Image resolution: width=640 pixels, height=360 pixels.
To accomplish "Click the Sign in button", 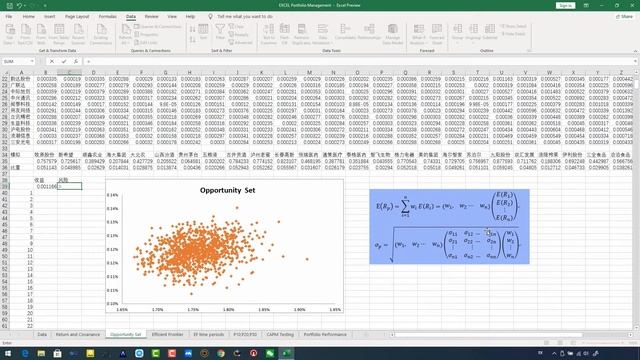I will pos(565,5).
